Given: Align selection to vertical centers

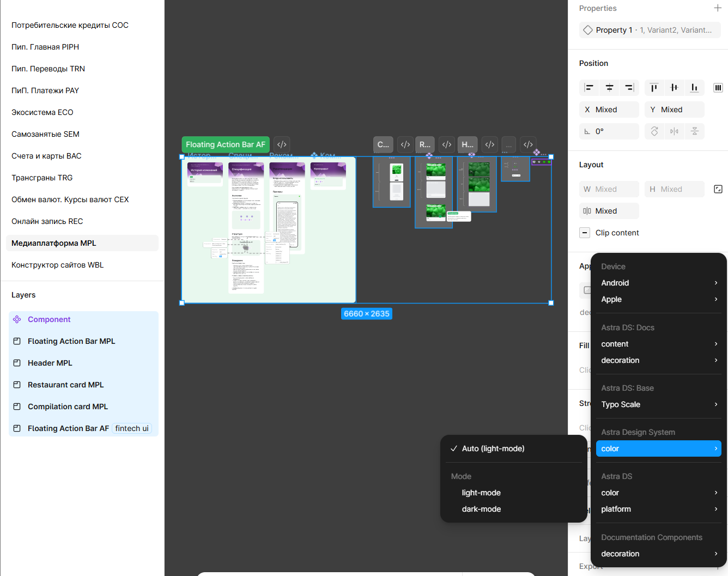Looking at the screenshot, I should (675, 88).
